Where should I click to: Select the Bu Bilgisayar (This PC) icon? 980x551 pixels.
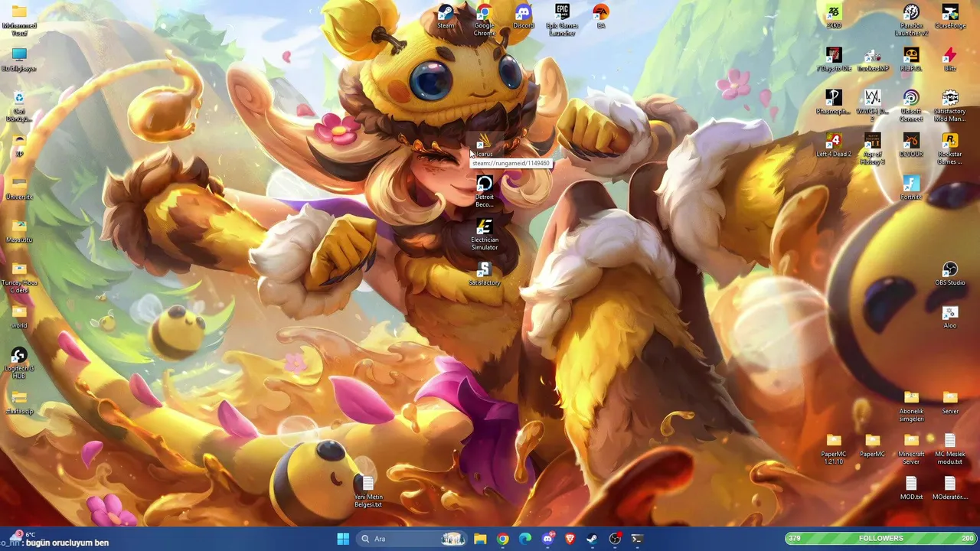click(19, 60)
